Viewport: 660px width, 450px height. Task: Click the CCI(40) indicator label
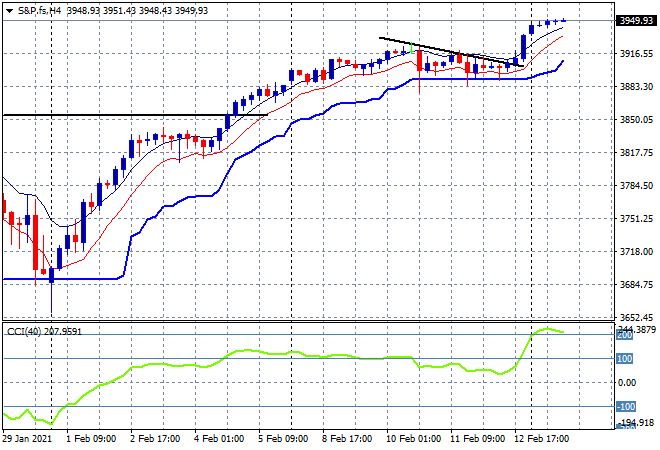pos(46,331)
